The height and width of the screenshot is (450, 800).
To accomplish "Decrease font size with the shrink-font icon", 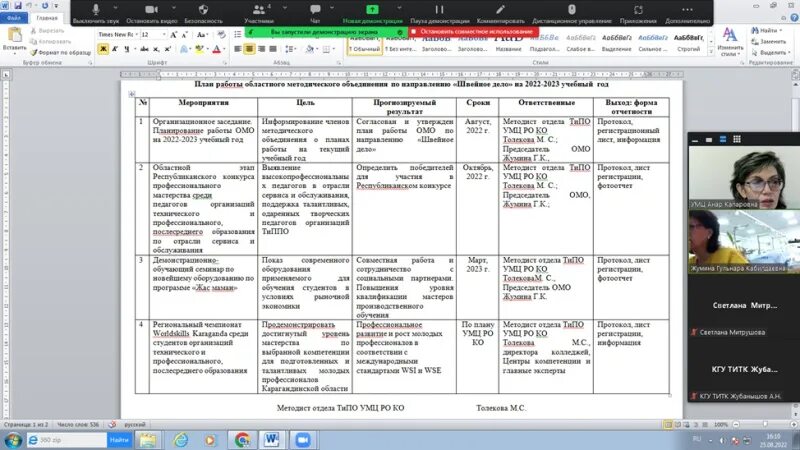I will (x=184, y=34).
